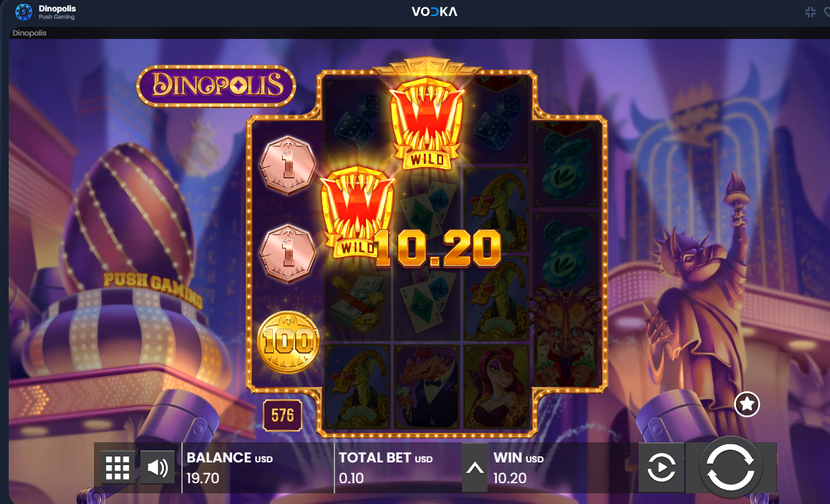Viewport: 830px width, 504px height.
Task: Click the Dinopolis breadcrumb tab label
Action: (30, 33)
